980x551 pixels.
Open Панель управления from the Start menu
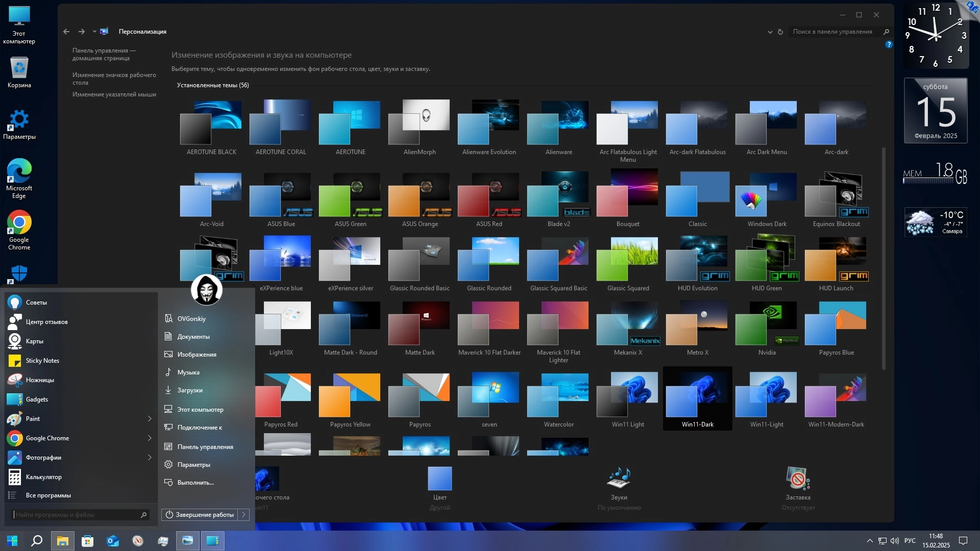(205, 447)
